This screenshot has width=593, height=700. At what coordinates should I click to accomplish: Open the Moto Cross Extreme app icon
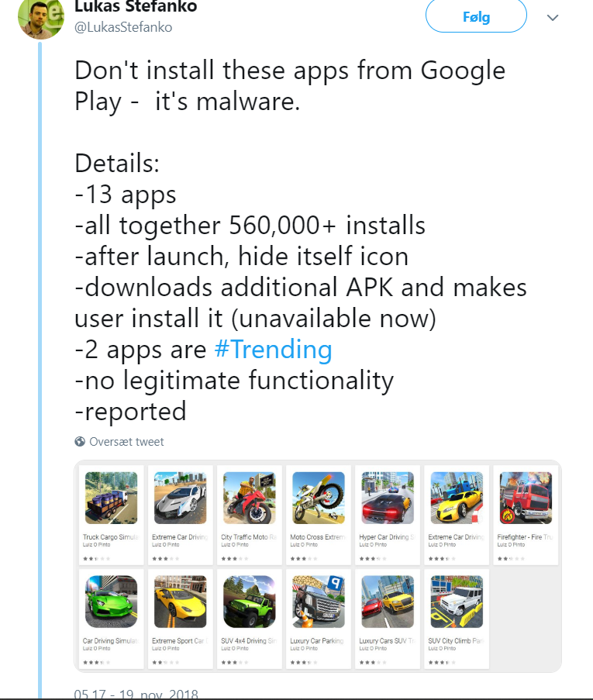click(318, 498)
